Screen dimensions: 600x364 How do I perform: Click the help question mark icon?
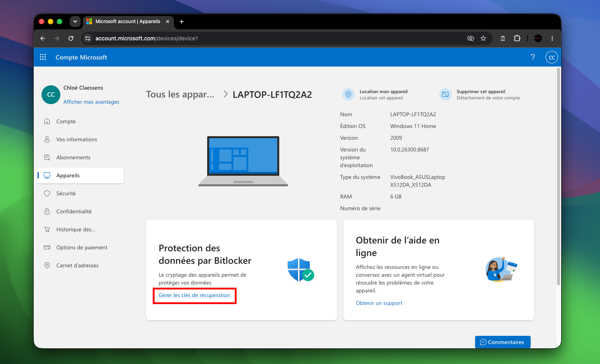click(x=533, y=57)
